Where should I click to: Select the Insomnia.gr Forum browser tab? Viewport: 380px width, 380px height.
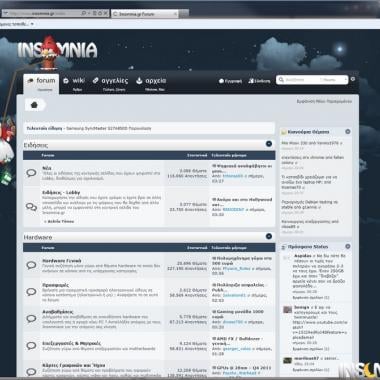145,14
